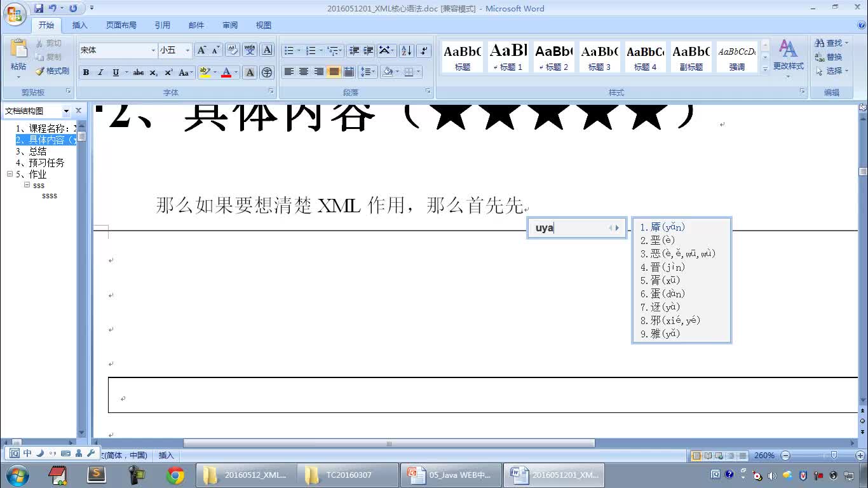The width and height of the screenshot is (868, 488).
Task: Increase paragraph indent
Action: [369, 50]
